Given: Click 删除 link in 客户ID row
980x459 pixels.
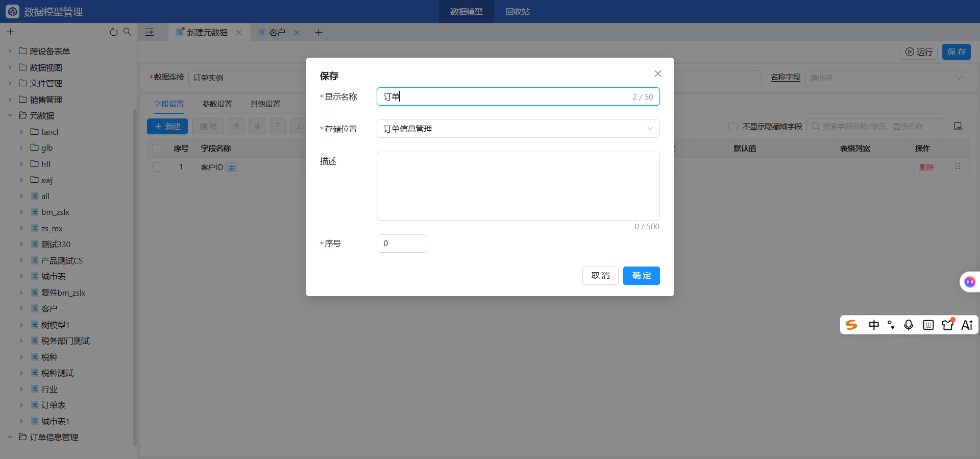Looking at the screenshot, I should pyautogui.click(x=926, y=167).
